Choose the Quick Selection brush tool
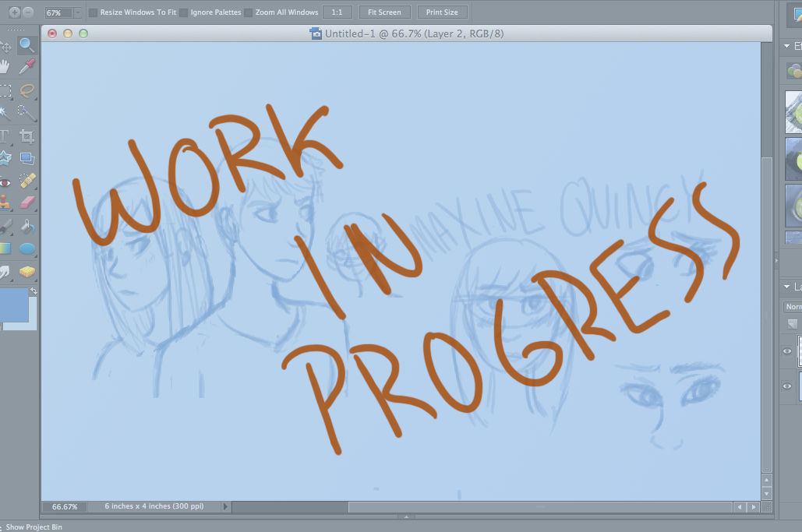Screen dimensions: 802x532 [26, 112]
